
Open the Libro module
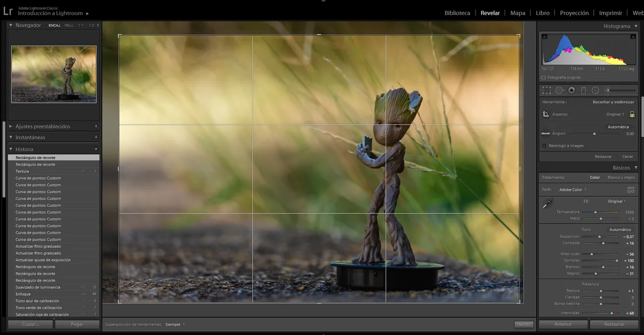pyautogui.click(x=543, y=13)
